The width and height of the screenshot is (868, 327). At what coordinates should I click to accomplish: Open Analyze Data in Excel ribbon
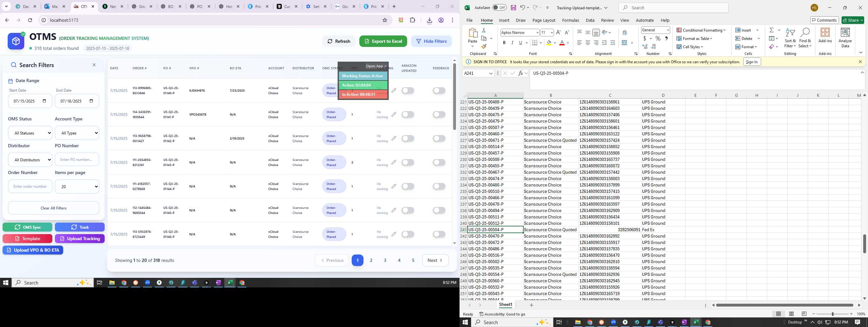[x=845, y=38]
